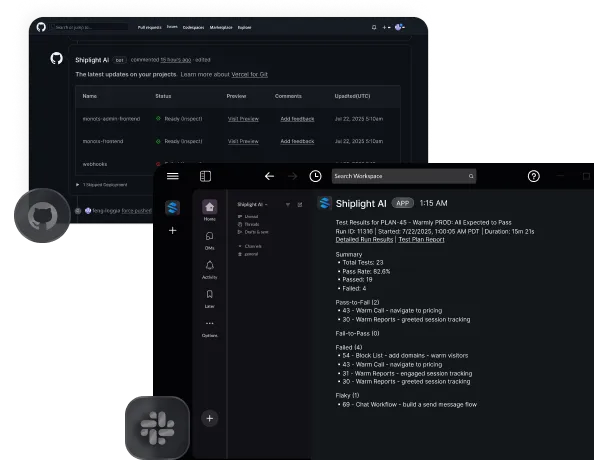Add feedback for monots-admin-frontend
594x460 pixels.
pos(297,119)
